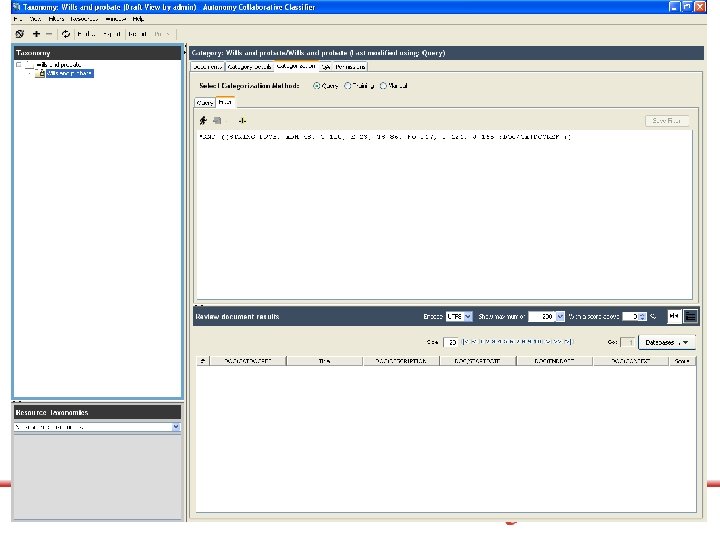Choose the Manual categorization method
Viewport: 720px width, 540px height.
point(383,86)
